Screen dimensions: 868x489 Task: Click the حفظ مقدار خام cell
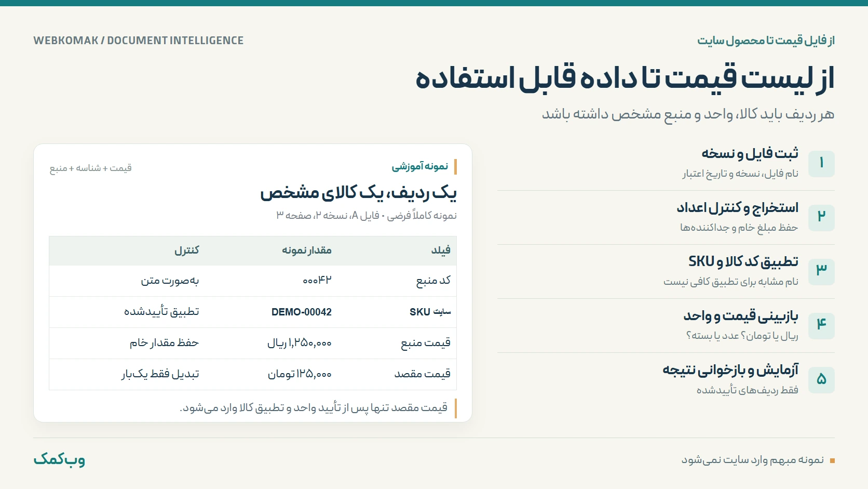164,343
